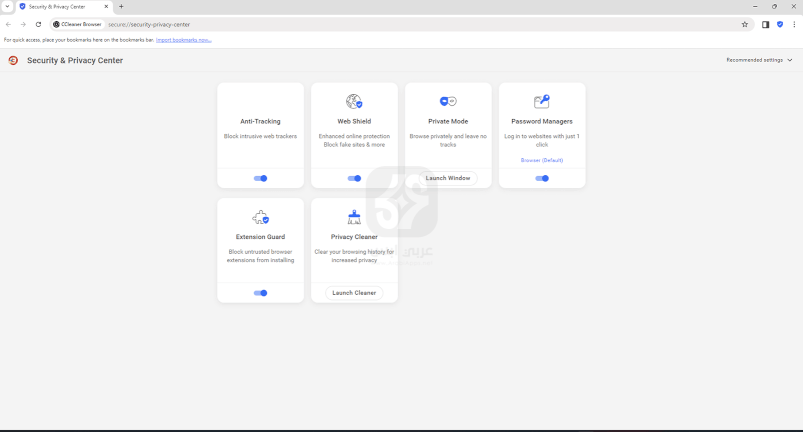Click the blue shield icon in toolbar
This screenshot has width=803, height=432.
tap(780, 24)
